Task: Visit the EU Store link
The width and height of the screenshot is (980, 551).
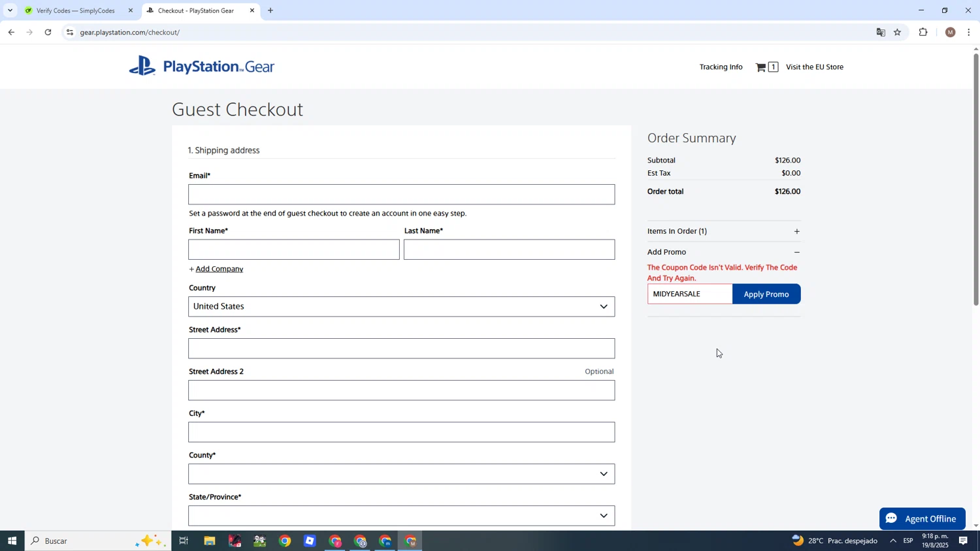Action: [x=815, y=67]
